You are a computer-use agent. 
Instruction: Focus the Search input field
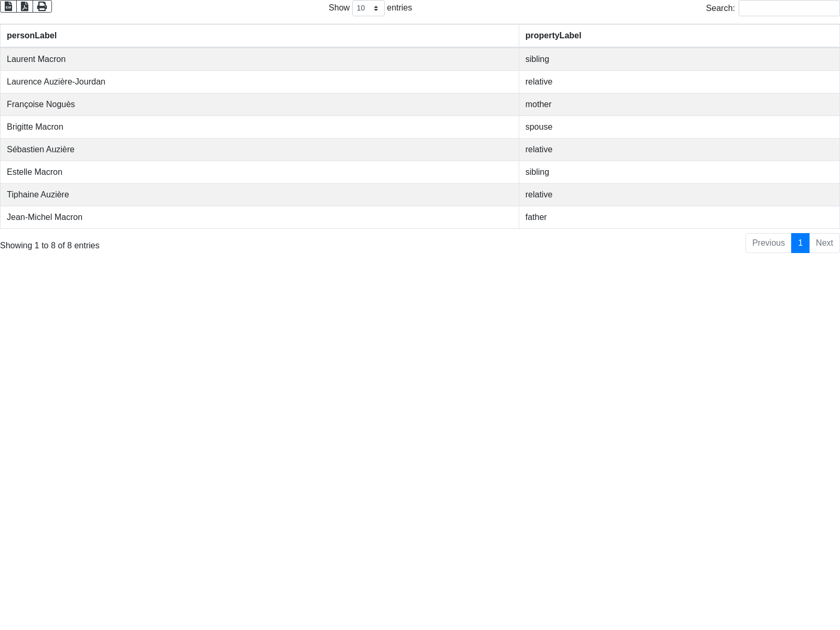(x=789, y=8)
